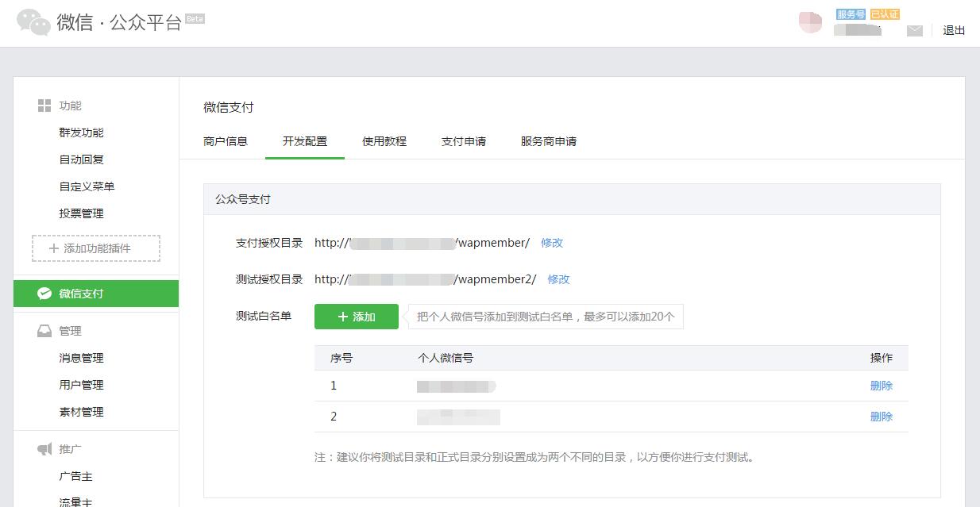The width and height of the screenshot is (980, 507).
Task: Click the 功能 grid icon in sidebar
Action: [x=44, y=106]
